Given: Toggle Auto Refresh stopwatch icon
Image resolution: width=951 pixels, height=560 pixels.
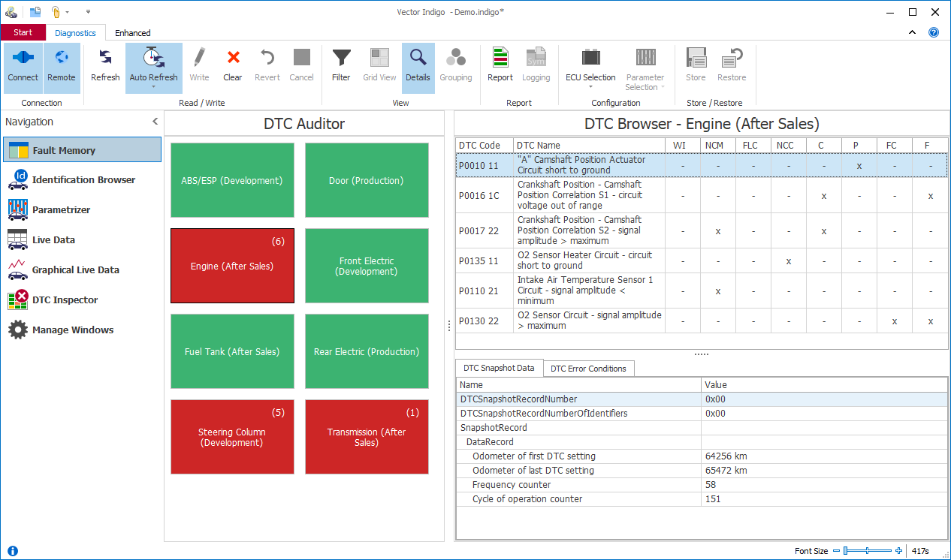Looking at the screenshot, I should pos(154,58).
